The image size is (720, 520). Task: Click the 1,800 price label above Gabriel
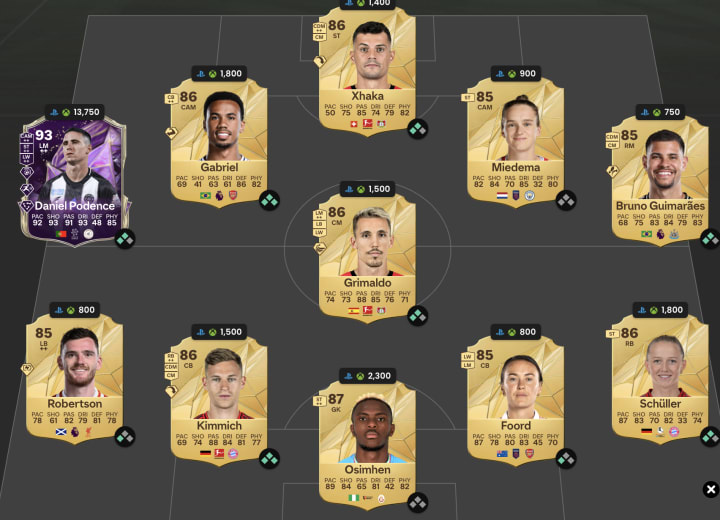pos(219,73)
